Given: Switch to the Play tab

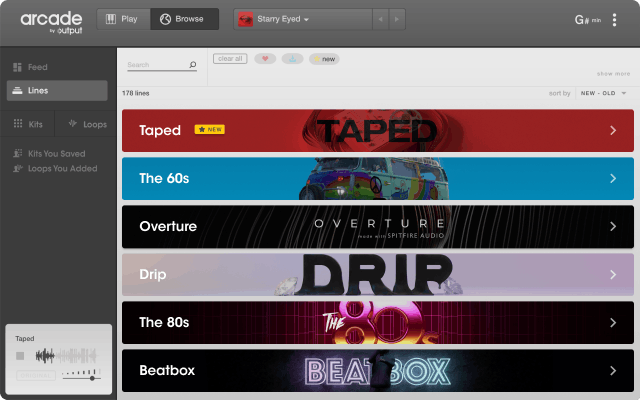Looking at the screenshot, I should pyautogui.click(x=124, y=19).
